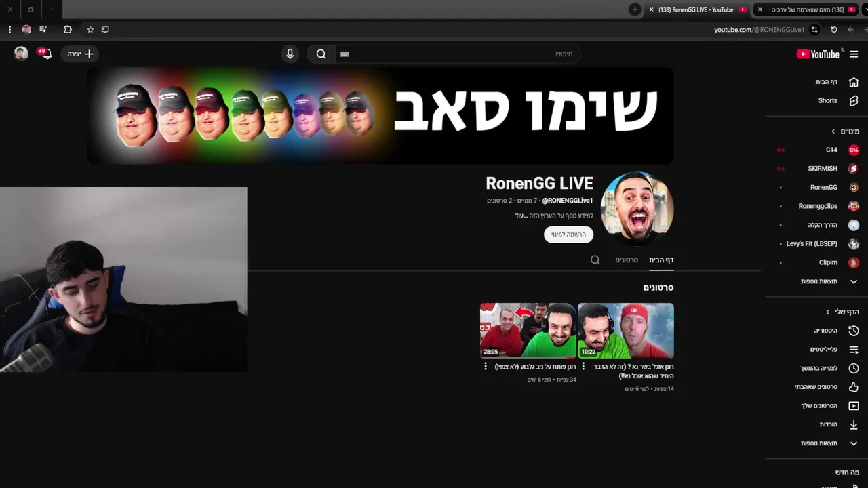
Task: Expand channel description via ...עוד
Action: (521, 216)
